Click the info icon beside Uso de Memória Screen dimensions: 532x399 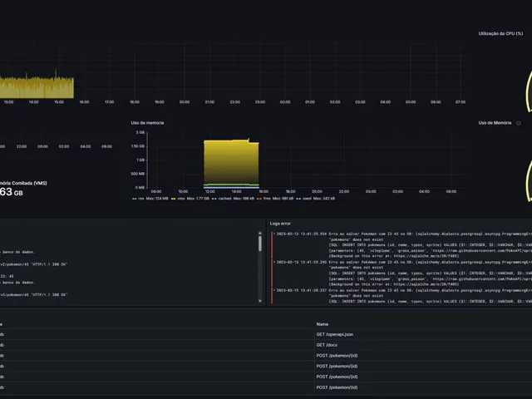(518, 123)
